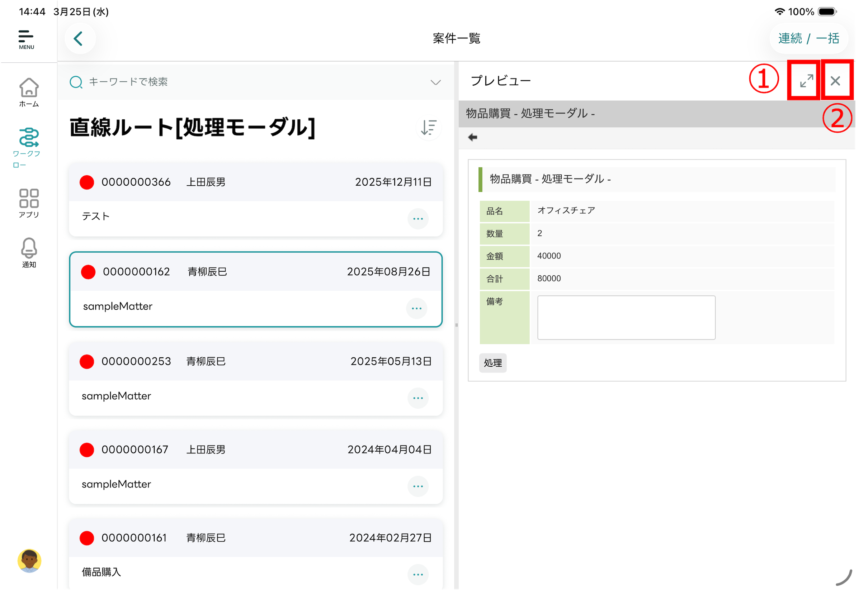Click the 連続 / 一括 link
This screenshot has height=590, width=868.
pyautogui.click(x=808, y=38)
